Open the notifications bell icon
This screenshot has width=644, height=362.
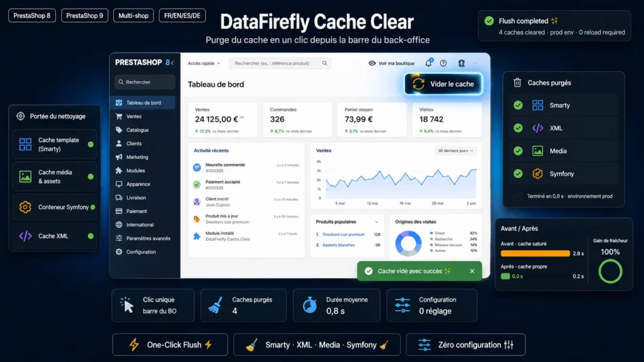tap(428, 63)
